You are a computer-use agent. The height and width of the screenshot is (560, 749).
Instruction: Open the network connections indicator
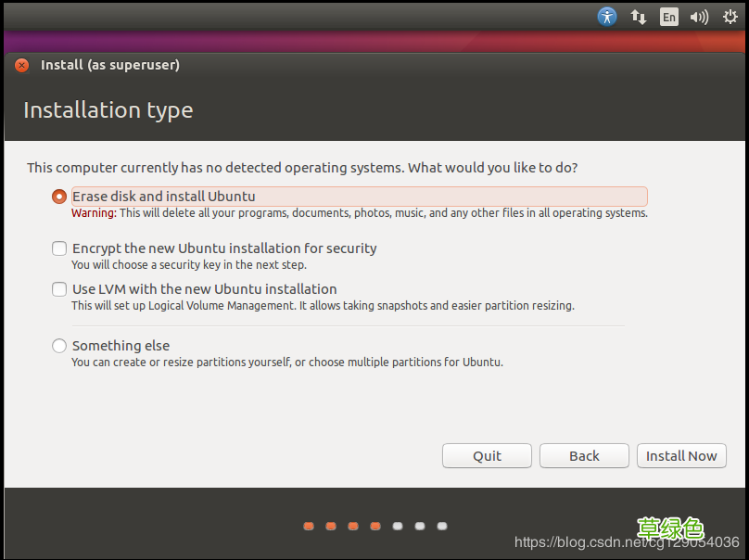tap(638, 18)
